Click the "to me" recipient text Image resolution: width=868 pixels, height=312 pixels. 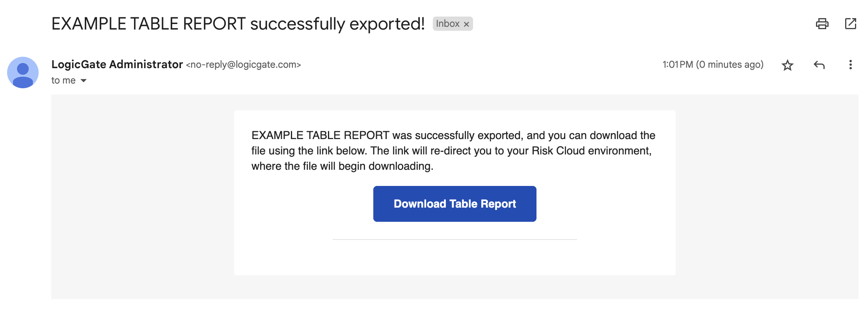[x=63, y=80]
